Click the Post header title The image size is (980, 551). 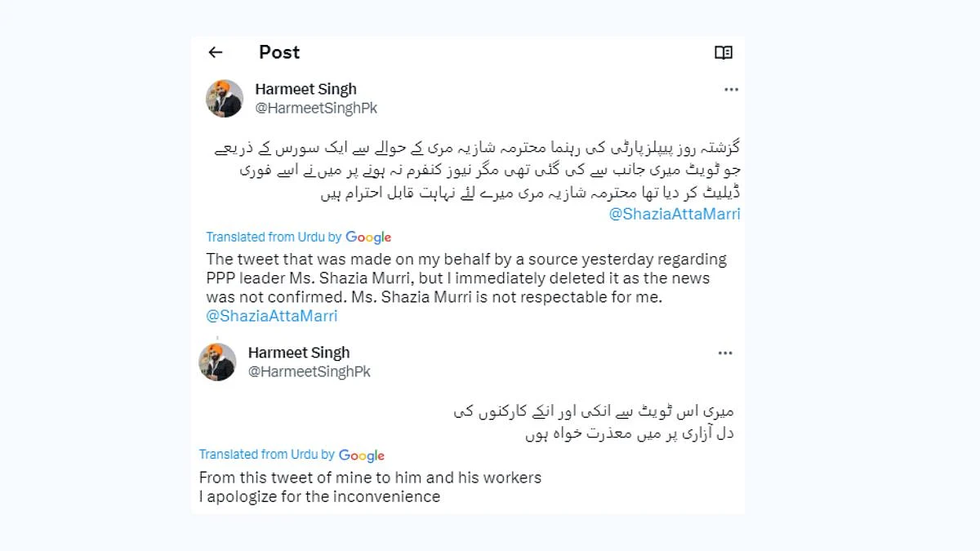tap(279, 52)
